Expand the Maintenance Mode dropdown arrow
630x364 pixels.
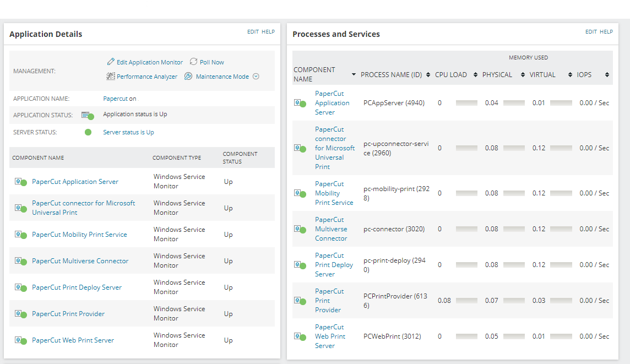pos(256,77)
